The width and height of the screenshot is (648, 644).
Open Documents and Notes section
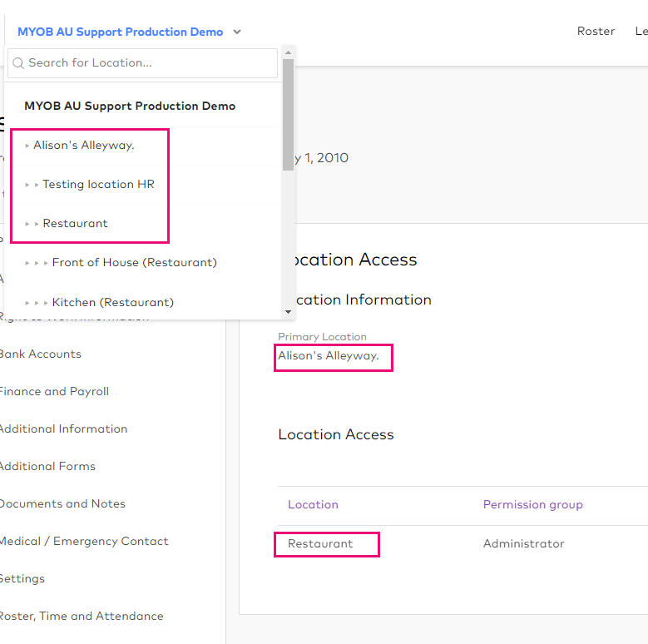[x=62, y=504]
